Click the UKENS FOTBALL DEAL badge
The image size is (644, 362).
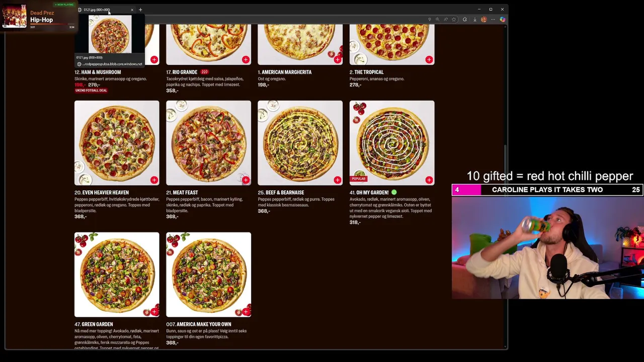click(91, 90)
